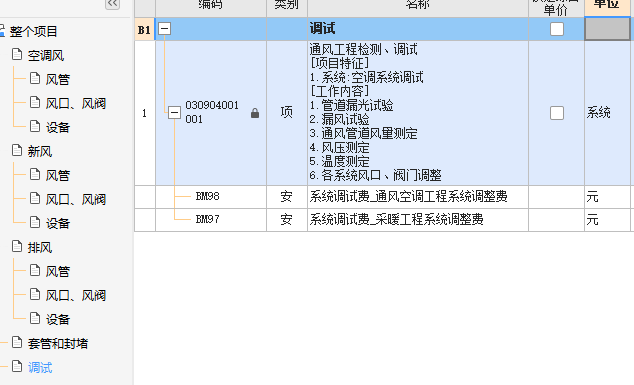Image resolution: width=634 pixels, height=385 pixels.
Task: Select 排风 in the project tree
Action: 40,248
